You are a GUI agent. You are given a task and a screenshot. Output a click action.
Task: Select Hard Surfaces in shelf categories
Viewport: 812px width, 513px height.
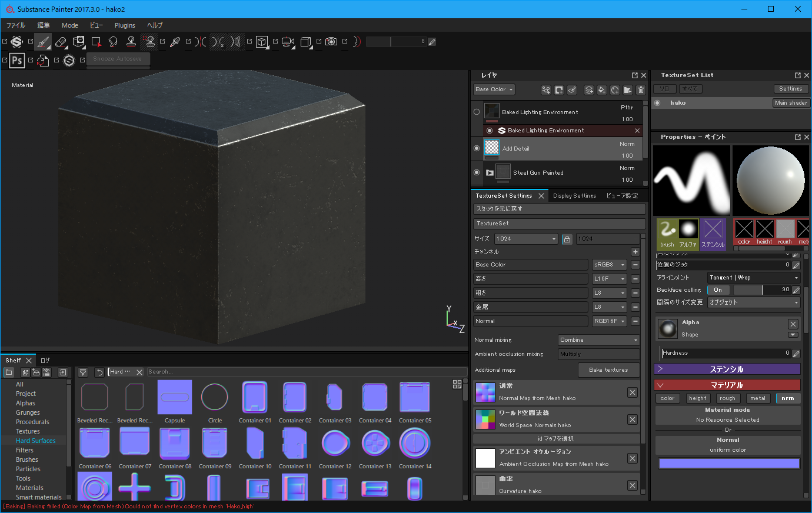(x=36, y=441)
